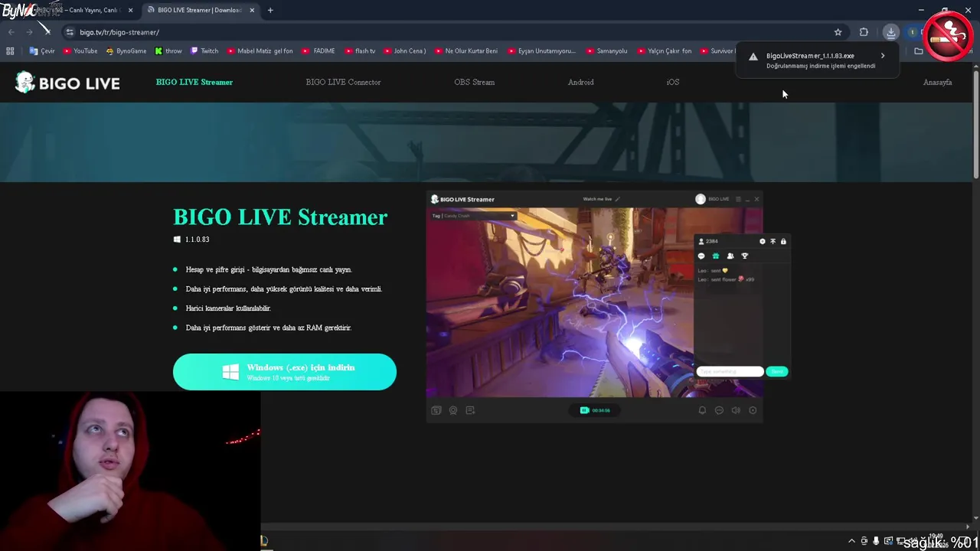The image size is (980, 551).
Task: Open the Chrome extensions menu
Action: point(864,32)
